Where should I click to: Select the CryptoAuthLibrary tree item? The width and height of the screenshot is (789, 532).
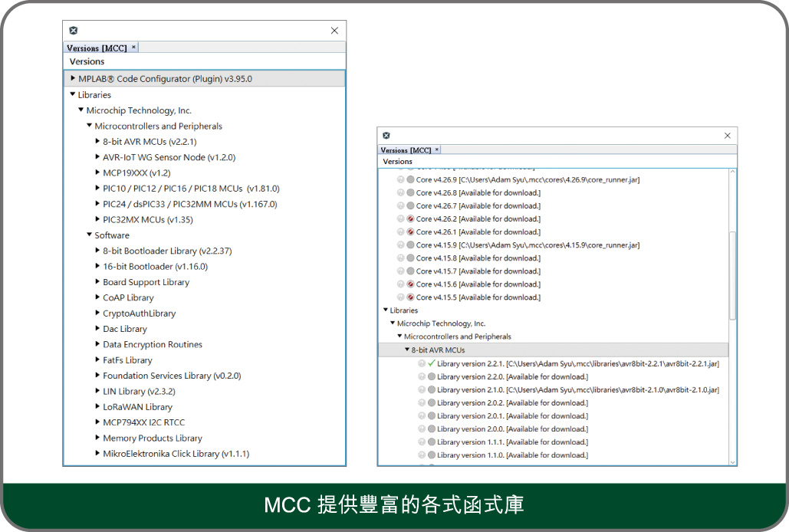pyautogui.click(x=139, y=313)
